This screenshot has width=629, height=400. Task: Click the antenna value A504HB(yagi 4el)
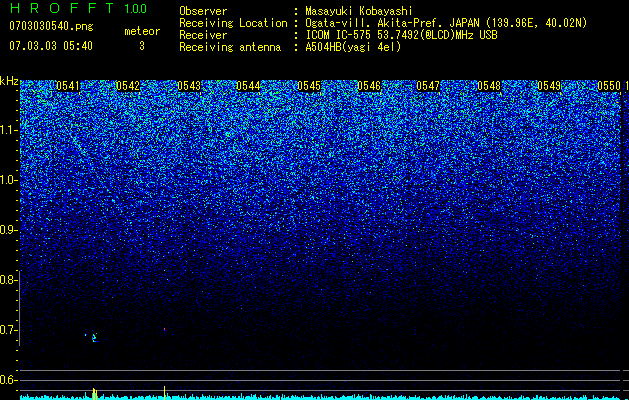click(353, 47)
